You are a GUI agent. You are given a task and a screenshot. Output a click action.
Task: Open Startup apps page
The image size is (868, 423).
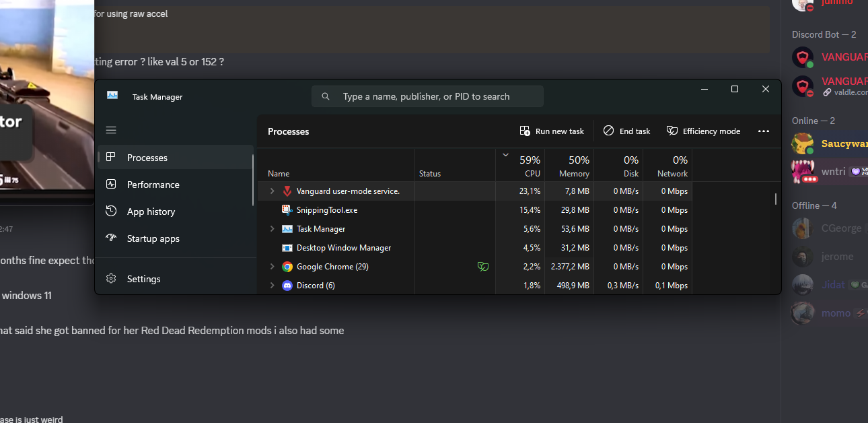pyautogui.click(x=153, y=238)
